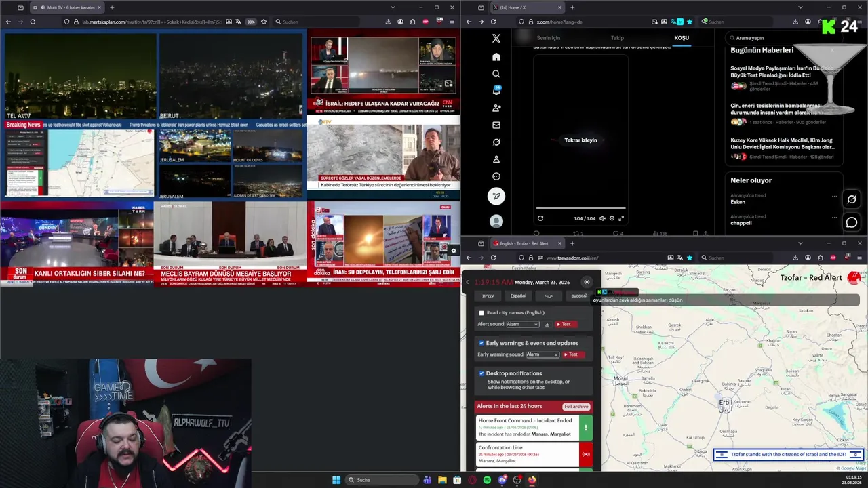Open floating chat bubble on X page

[x=852, y=222]
